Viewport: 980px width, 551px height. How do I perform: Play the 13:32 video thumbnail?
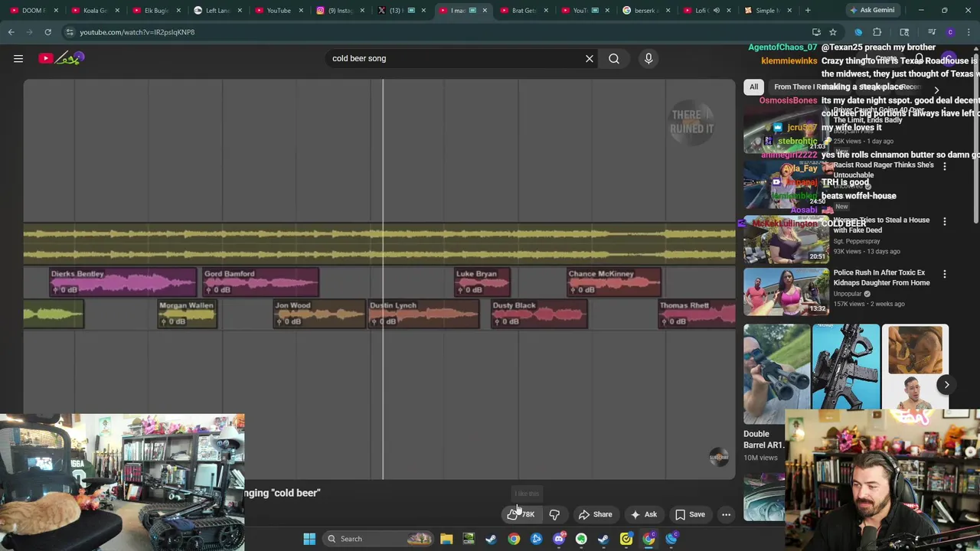[786, 291]
